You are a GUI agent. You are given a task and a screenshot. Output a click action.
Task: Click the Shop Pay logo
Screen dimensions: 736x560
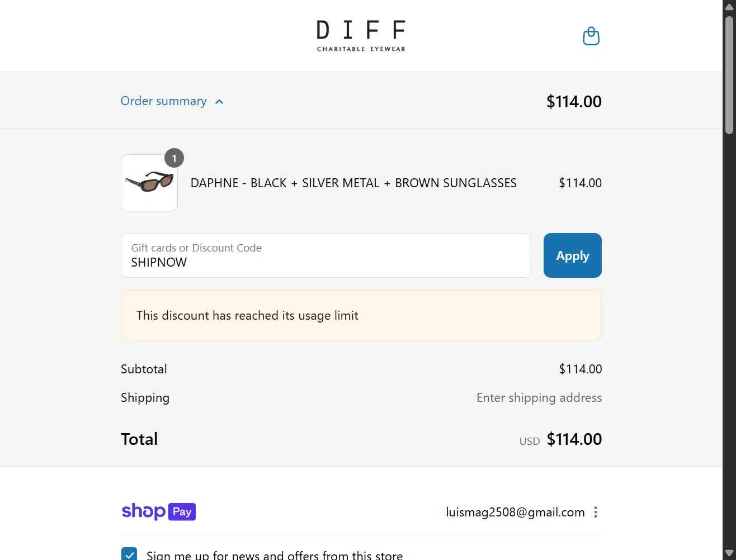[159, 511]
